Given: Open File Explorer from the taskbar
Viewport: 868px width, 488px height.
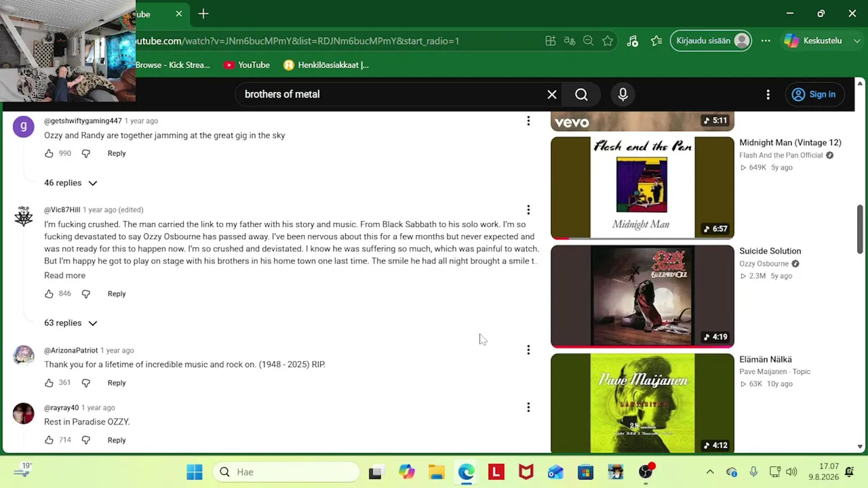Looking at the screenshot, I should coord(437,472).
